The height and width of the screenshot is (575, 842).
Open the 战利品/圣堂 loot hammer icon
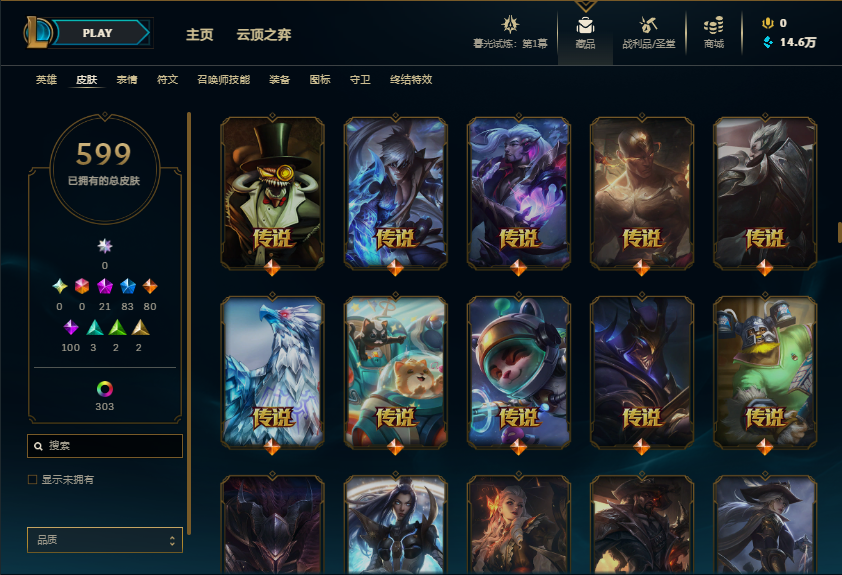pyautogui.click(x=648, y=25)
